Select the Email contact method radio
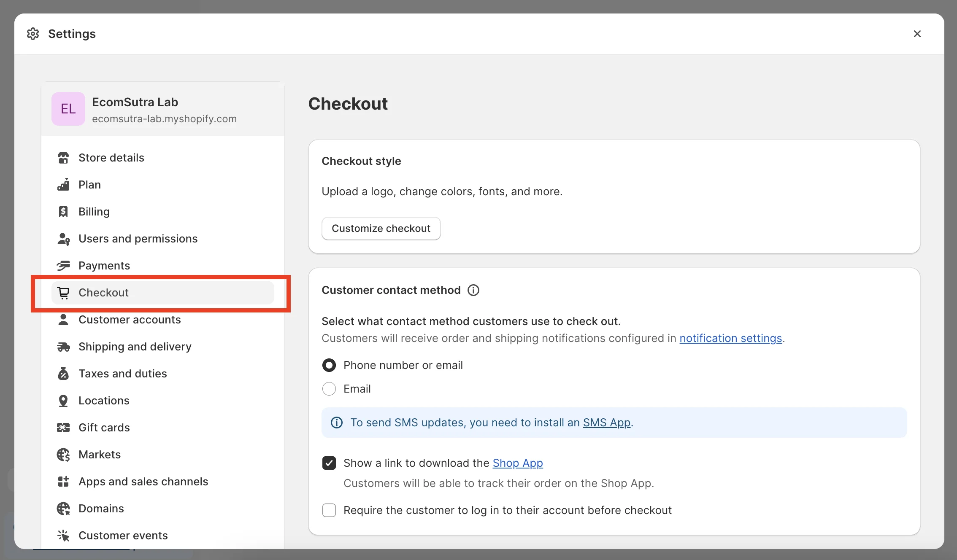 point(329,389)
